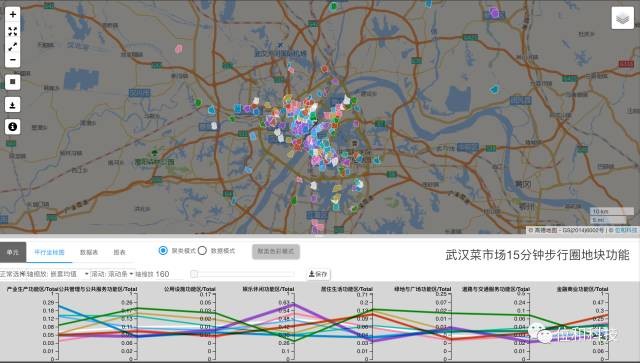Switch to the dark first tab

click(x=13, y=252)
